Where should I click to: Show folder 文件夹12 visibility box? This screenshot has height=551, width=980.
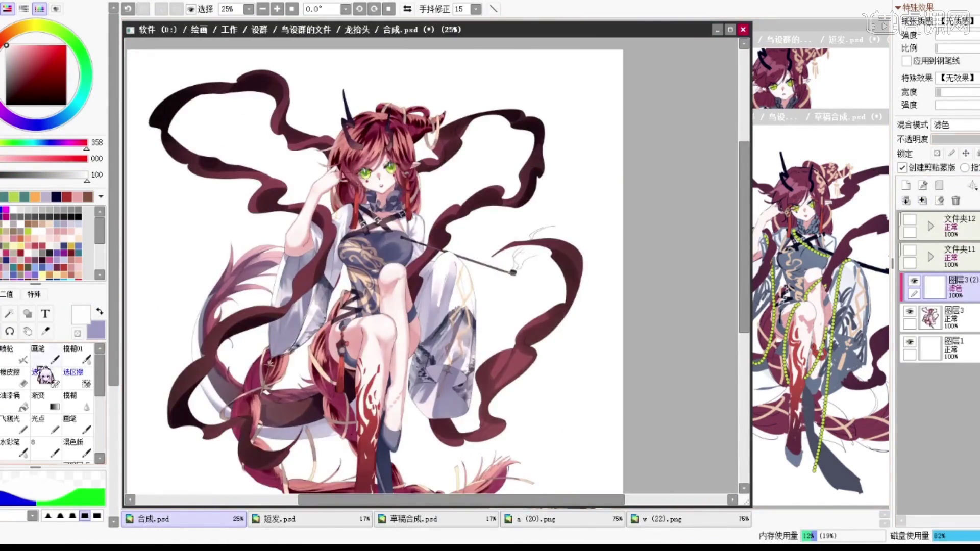(x=910, y=219)
